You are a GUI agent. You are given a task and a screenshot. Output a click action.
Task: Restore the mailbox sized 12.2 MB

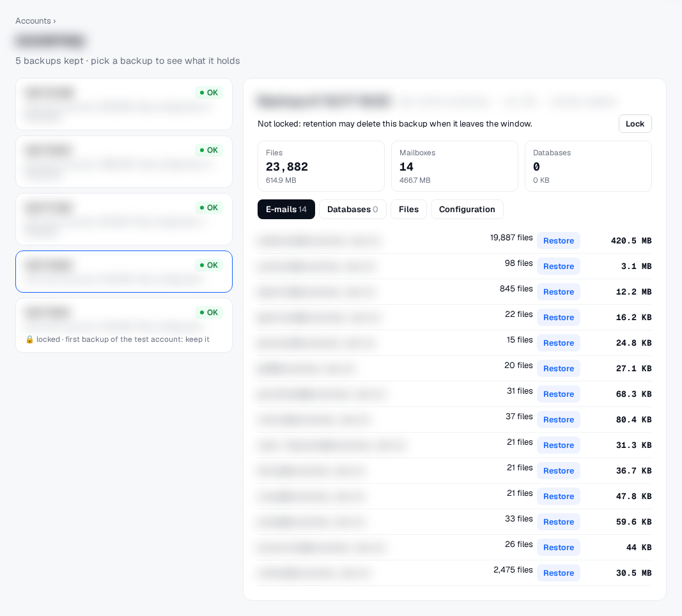pos(559,292)
